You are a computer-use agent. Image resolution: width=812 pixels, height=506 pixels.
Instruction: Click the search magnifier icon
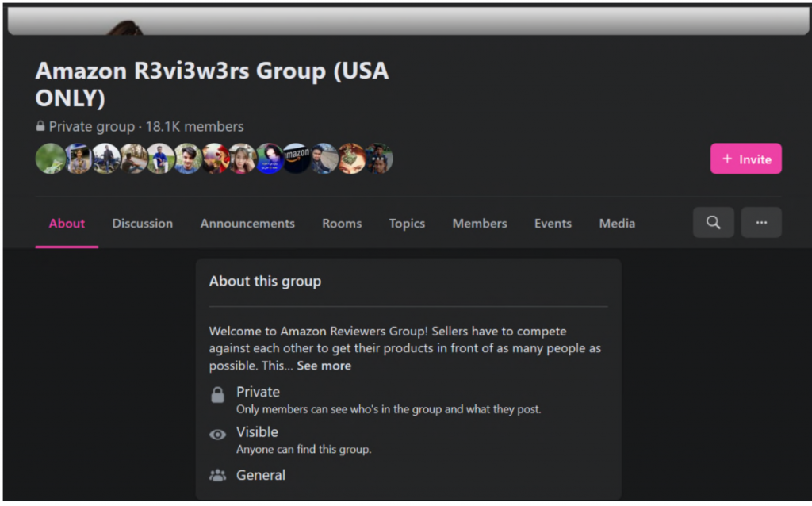(713, 223)
